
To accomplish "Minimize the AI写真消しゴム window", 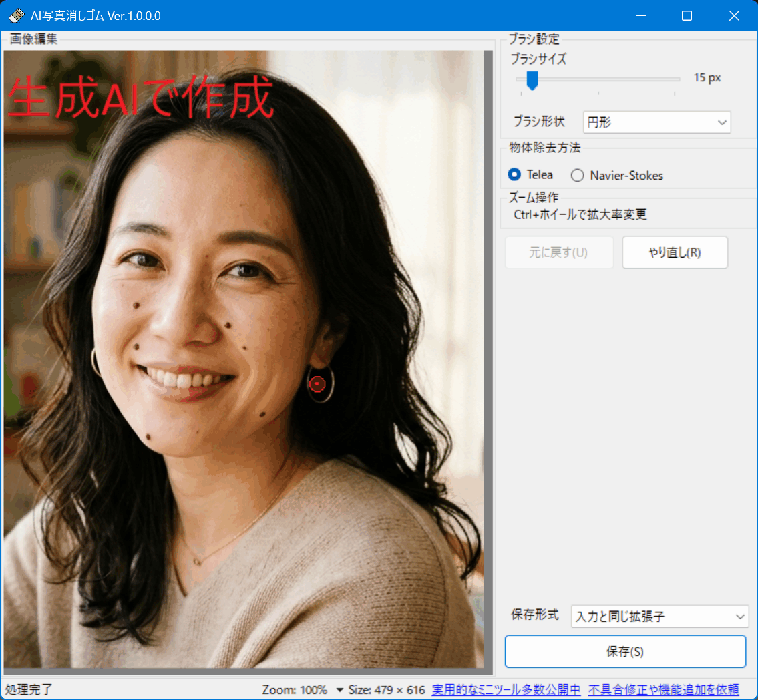I will 640,15.
